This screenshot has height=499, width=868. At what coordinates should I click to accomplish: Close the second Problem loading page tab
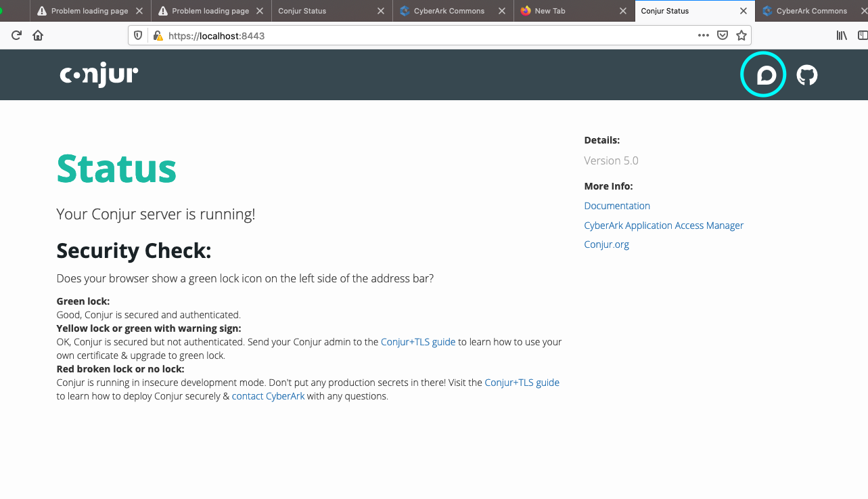pos(260,11)
